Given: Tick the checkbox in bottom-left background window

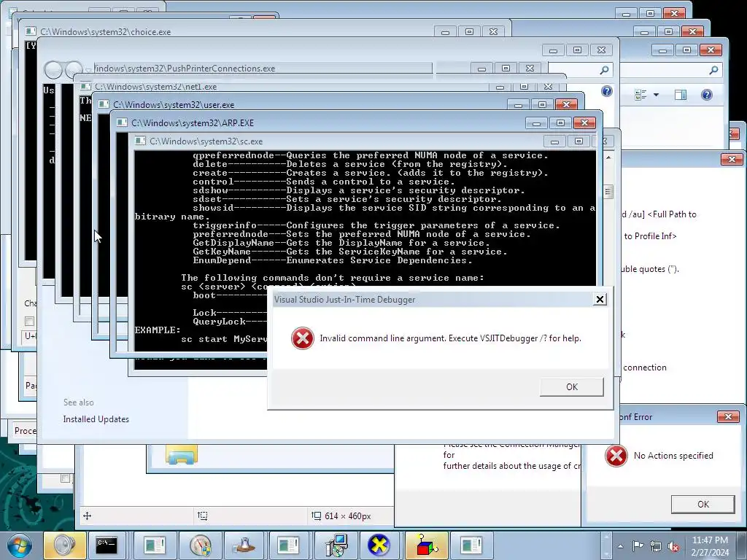Looking at the screenshot, I should (65, 478).
